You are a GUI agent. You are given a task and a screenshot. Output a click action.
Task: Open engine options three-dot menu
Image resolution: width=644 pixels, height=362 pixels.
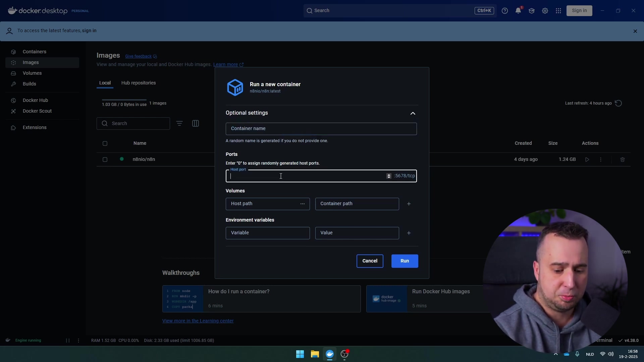click(x=78, y=341)
